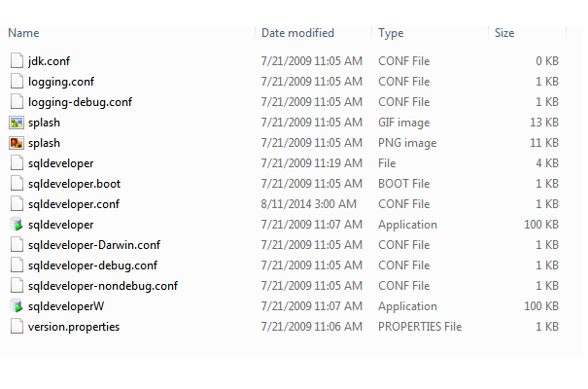Click the logging.conf file icon

(16, 82)
